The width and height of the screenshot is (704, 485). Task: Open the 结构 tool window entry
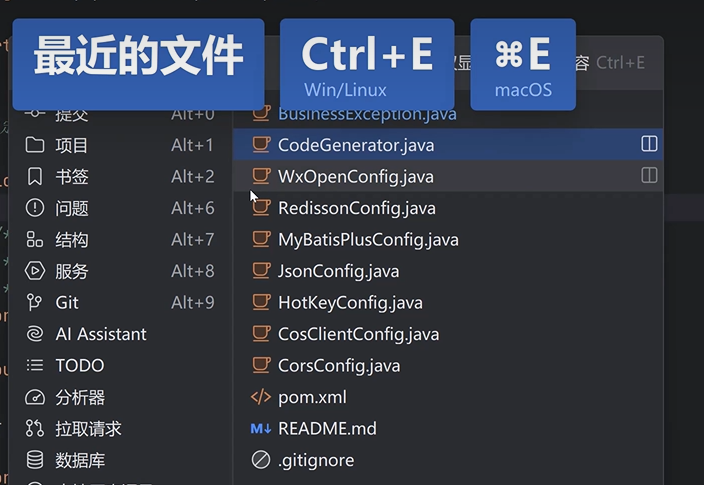119,239
